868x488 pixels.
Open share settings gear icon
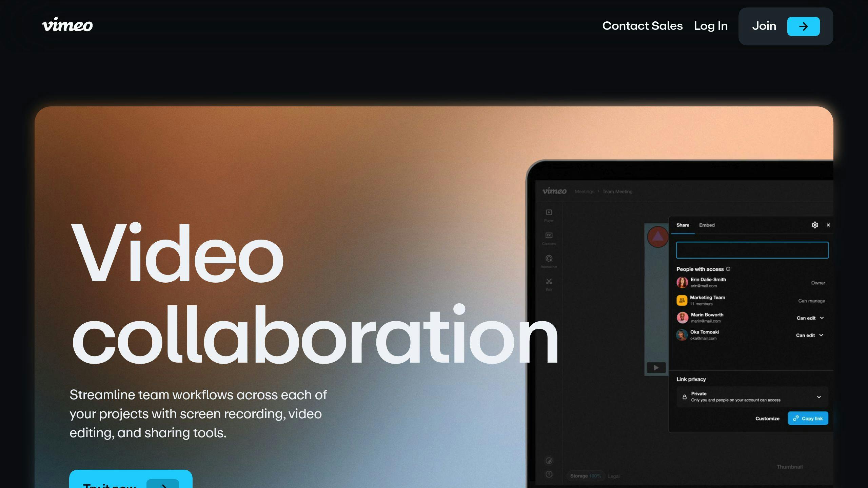815,225
